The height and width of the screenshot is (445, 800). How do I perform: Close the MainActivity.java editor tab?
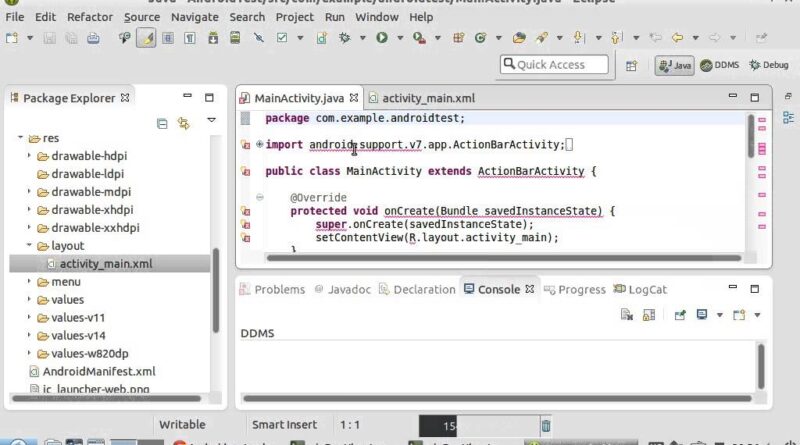point(354,97)
